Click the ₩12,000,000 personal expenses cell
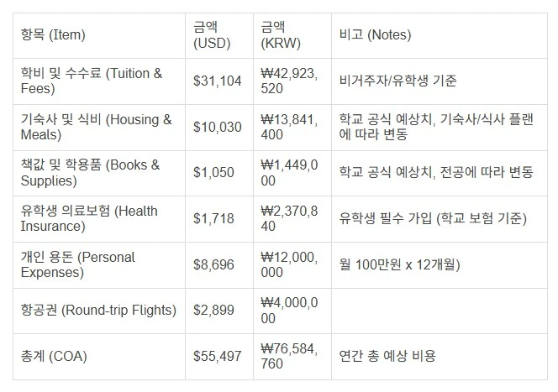Viewport: 558px width, 392px height. [x=292, y=265]
